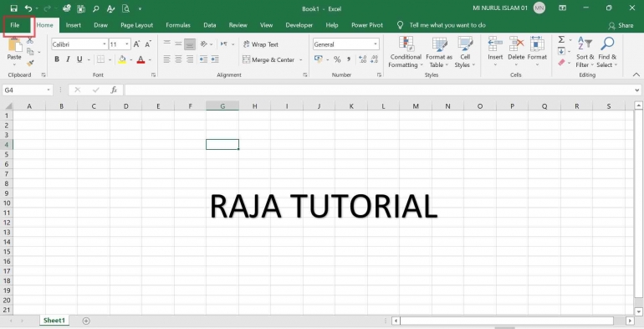The height and width of the screenshot is (329, 644).
Task: Click the Insert Function fx icon
Action: [x=115, y=90]
